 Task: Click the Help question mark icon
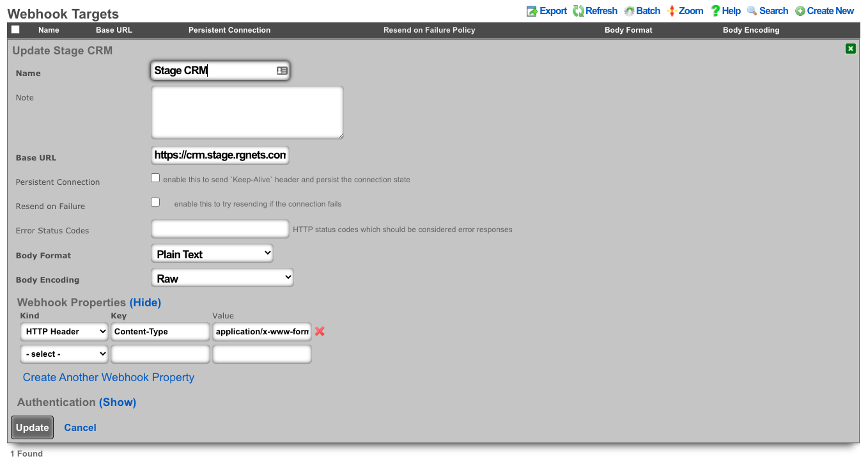click(x=715, y=11)
